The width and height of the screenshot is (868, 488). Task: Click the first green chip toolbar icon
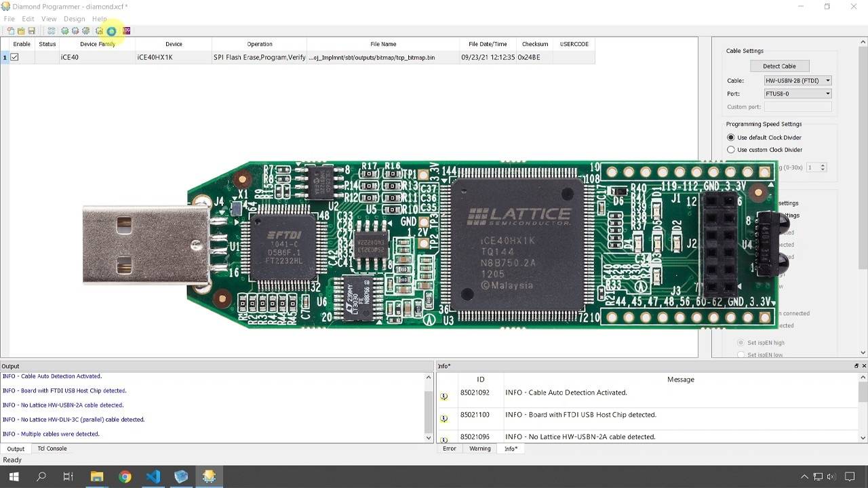click(x=65, y=31)
